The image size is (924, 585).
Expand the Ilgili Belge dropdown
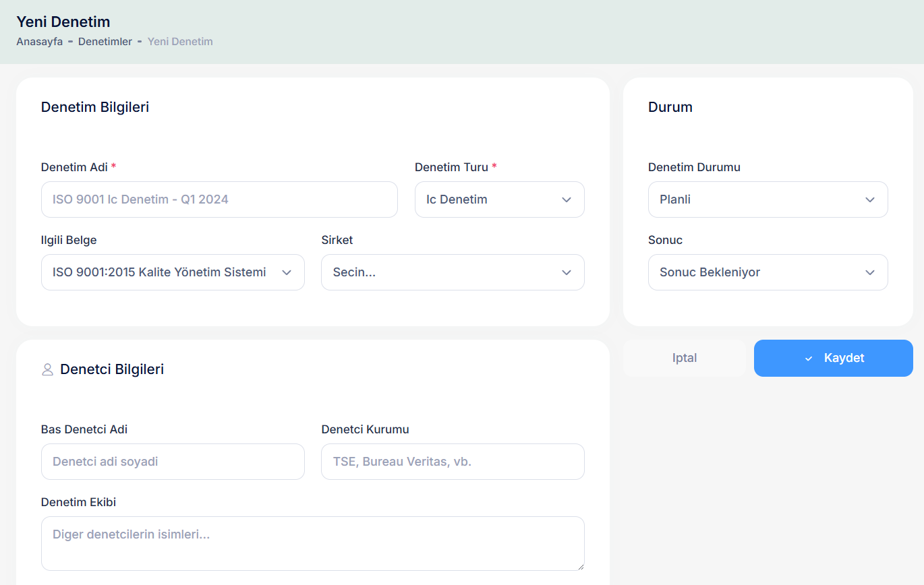(172, 272)
